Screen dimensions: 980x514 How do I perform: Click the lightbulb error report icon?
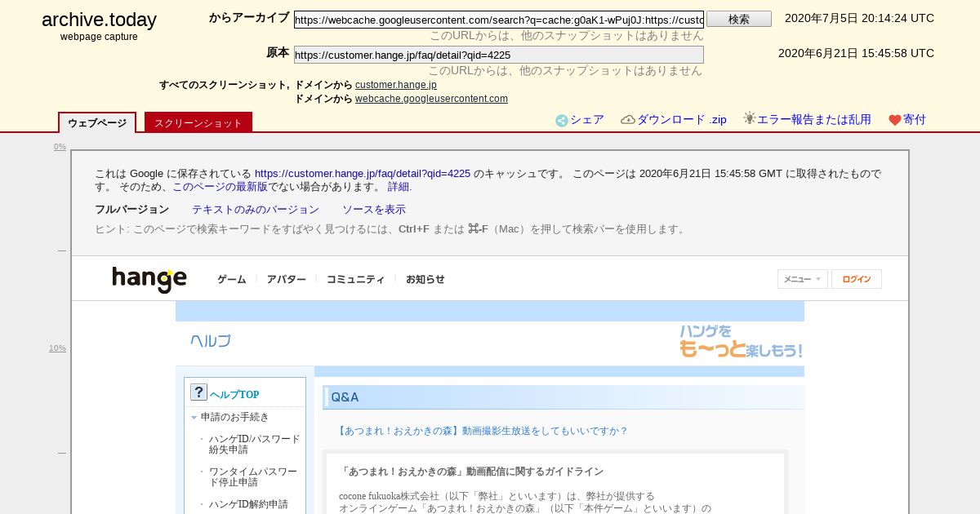click(750, 118)
